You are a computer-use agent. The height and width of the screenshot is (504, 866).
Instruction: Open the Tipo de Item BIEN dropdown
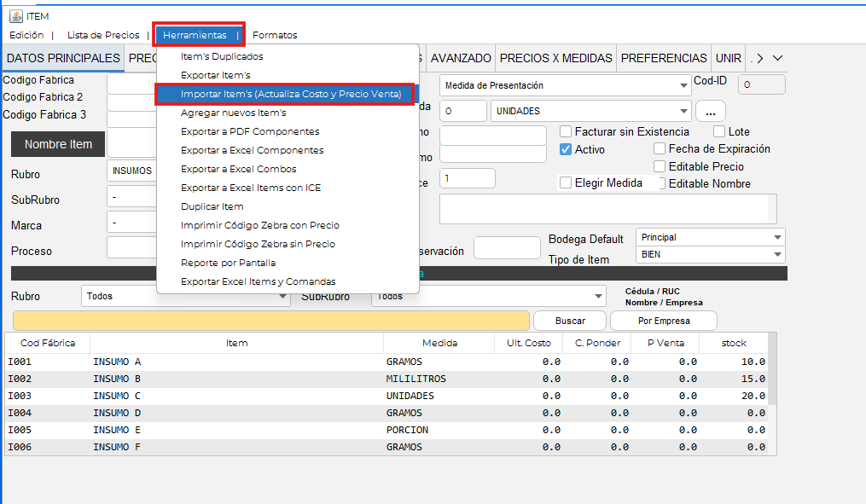point(776,255)
